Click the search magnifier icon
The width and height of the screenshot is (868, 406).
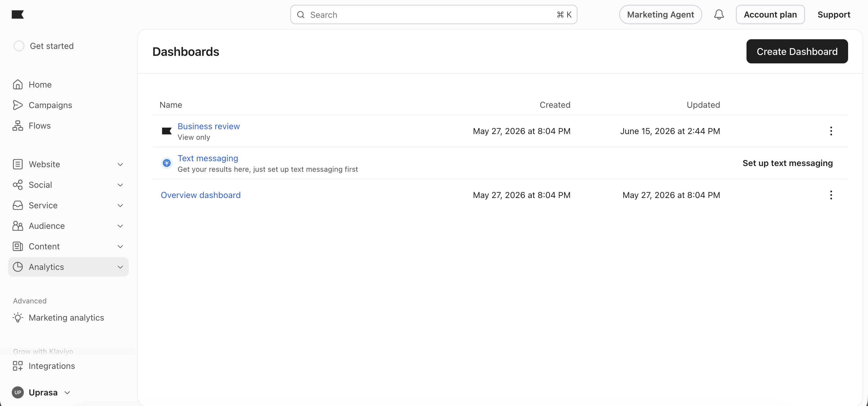click(x=301, y=15)
